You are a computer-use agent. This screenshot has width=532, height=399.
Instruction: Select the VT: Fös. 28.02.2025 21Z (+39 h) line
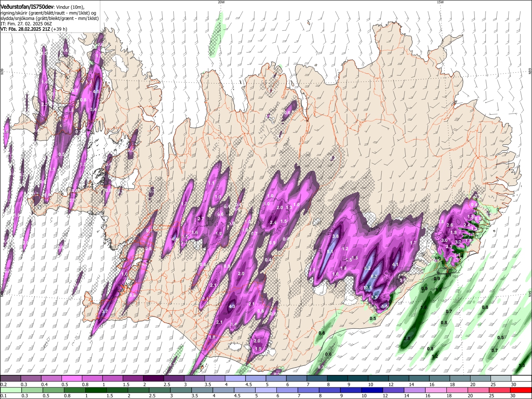34,29
